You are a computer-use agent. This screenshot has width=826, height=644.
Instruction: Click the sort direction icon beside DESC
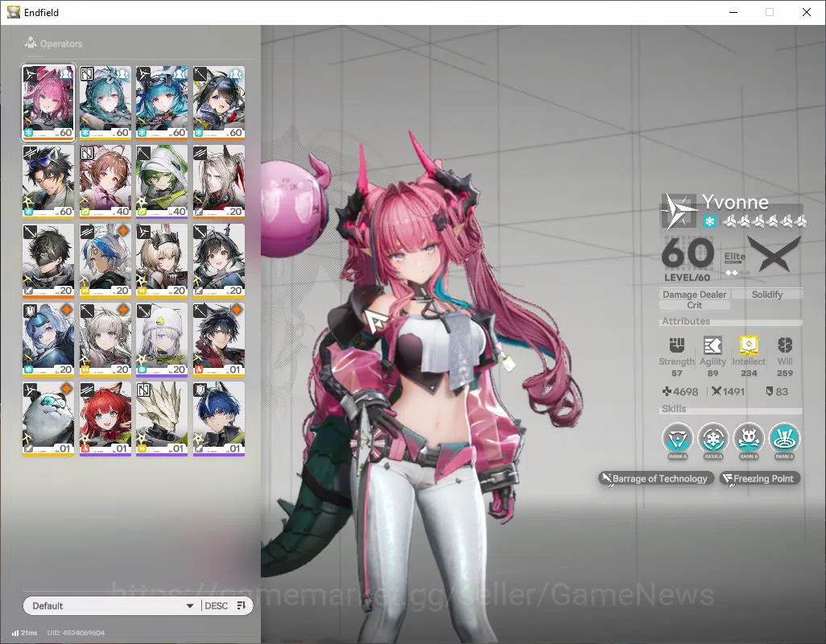242,605
